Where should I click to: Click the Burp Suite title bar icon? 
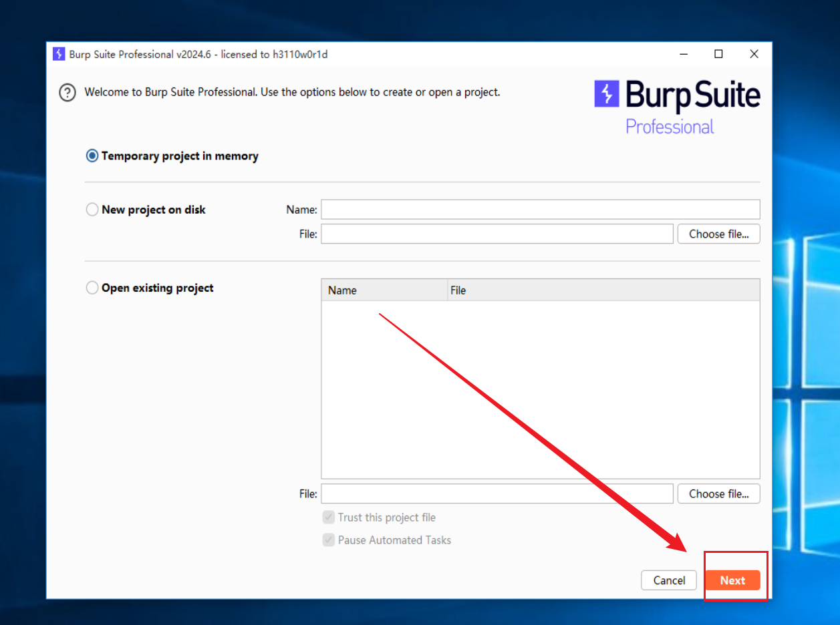[x=59, y=54]
